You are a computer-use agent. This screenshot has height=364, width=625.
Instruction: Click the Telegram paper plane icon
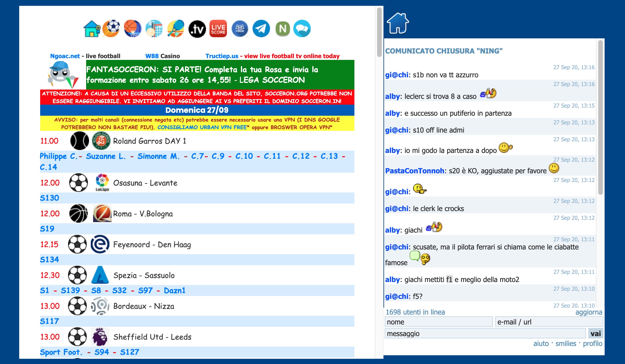coord(261,29)
